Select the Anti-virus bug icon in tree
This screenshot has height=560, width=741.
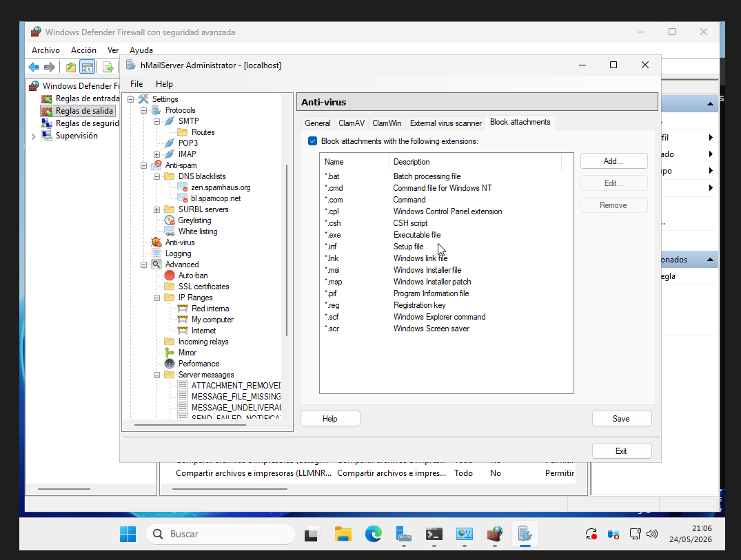tap(156, 242)
